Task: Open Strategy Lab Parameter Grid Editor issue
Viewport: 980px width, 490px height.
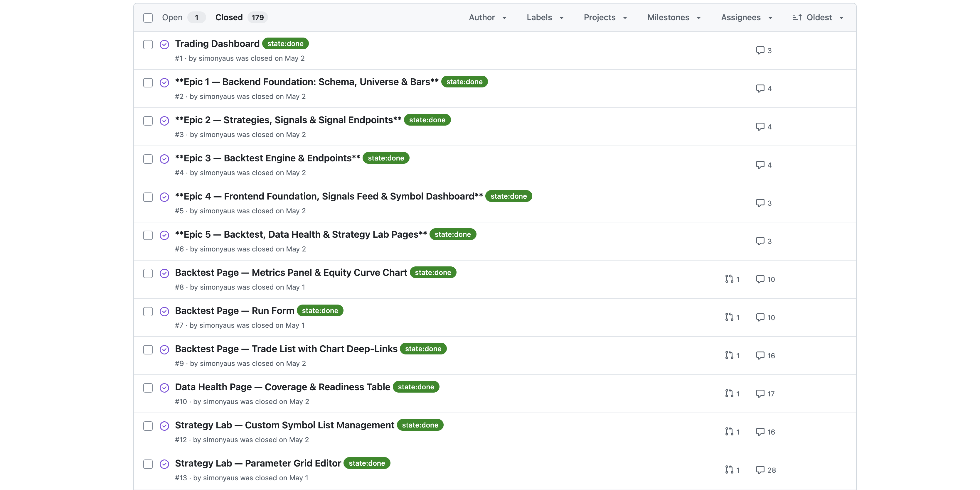Action: click(x=258, y=463)
